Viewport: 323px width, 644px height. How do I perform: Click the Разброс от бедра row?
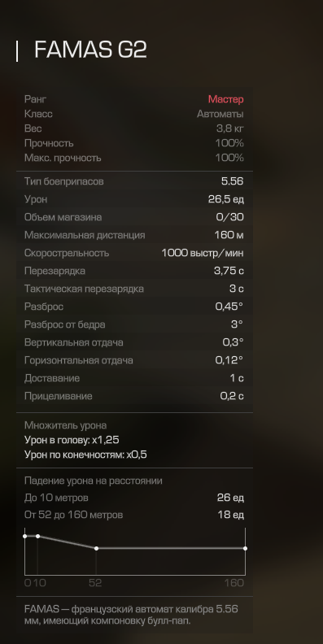pyautogui.click(x=134, y=324)
